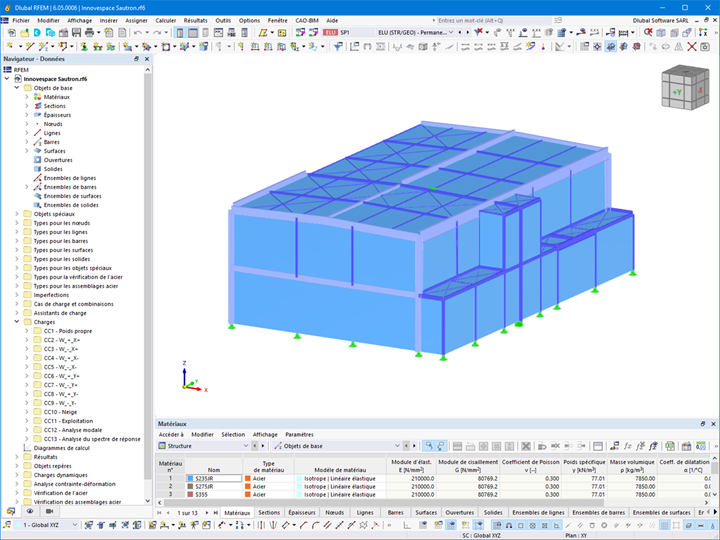
Task: Switch to the Sections table tab
Action: (x=269, y=512)
